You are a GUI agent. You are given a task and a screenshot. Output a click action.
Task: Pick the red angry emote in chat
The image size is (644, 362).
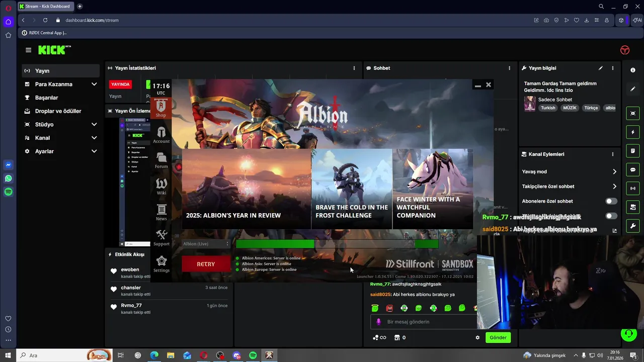point(389,308)
